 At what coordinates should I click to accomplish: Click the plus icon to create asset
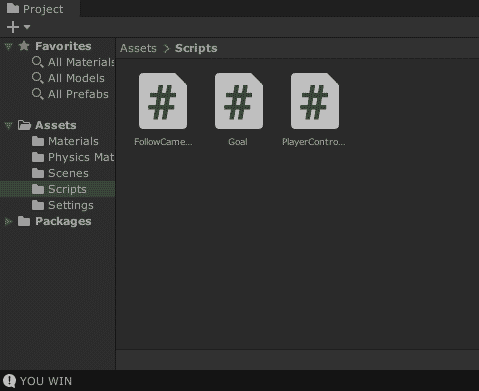click(x=13, y=27)
